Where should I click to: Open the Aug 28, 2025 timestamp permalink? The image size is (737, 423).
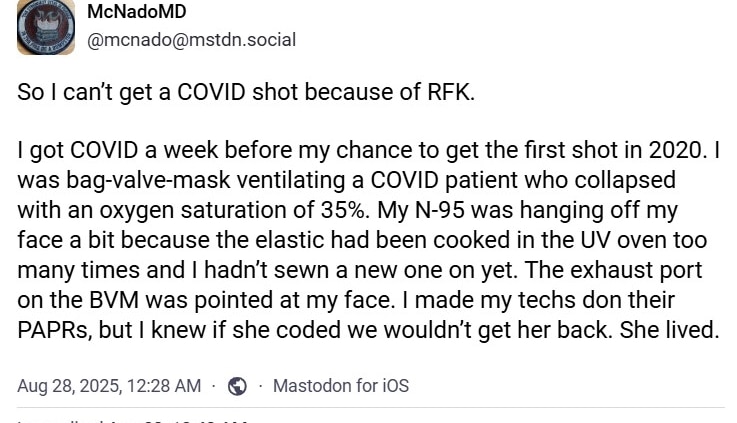109,386
